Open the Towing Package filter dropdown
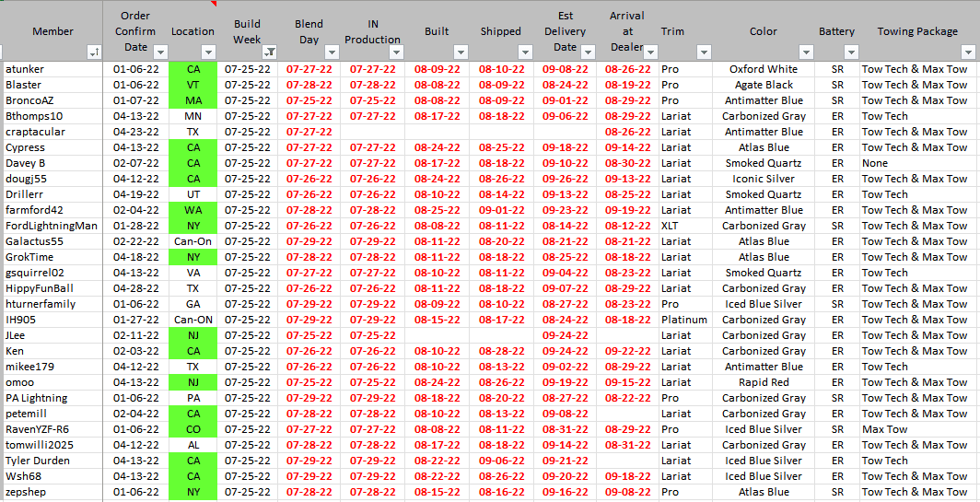The height and width of the screenshot is (502, 980). coord(968,53)
